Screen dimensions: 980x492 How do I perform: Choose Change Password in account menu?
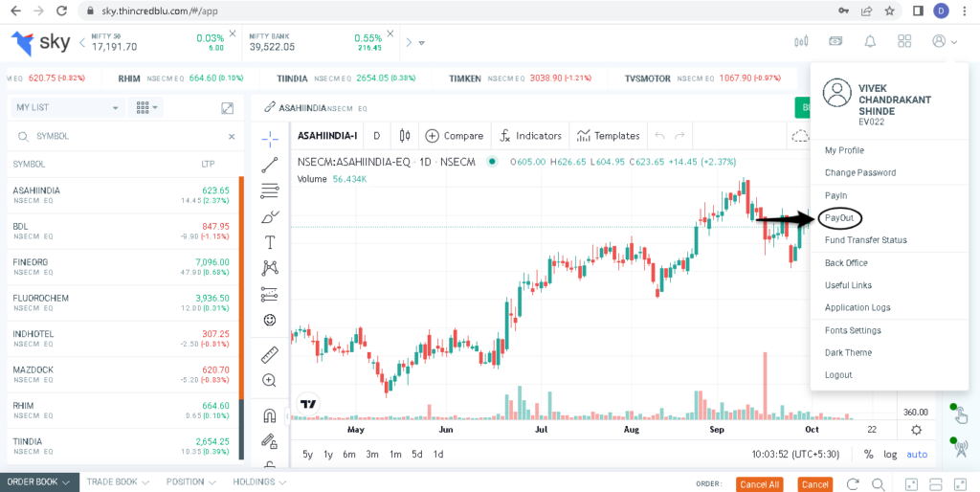click(x=860, y=172)
